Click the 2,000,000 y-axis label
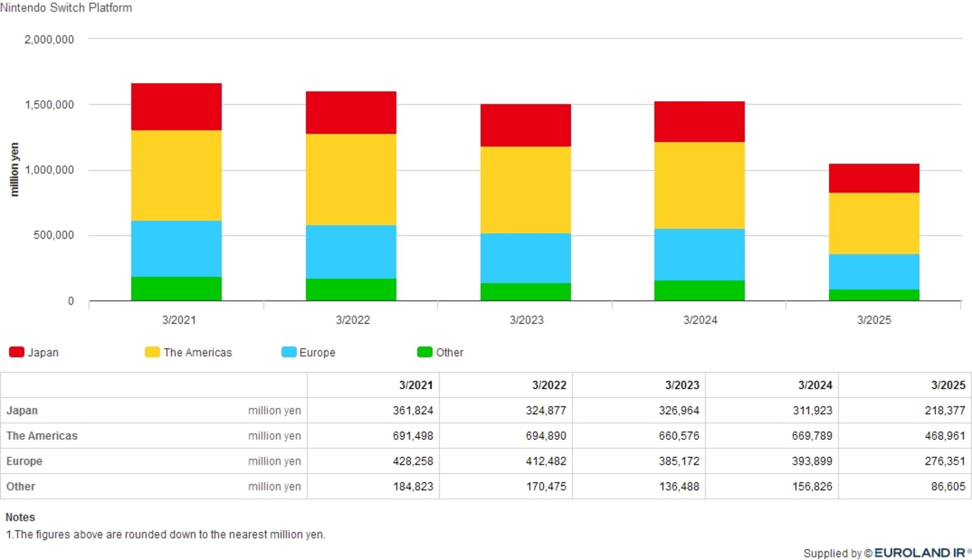The width and height of the screenshot is (972, 560). pyautogui.click(x=49, y=40)
